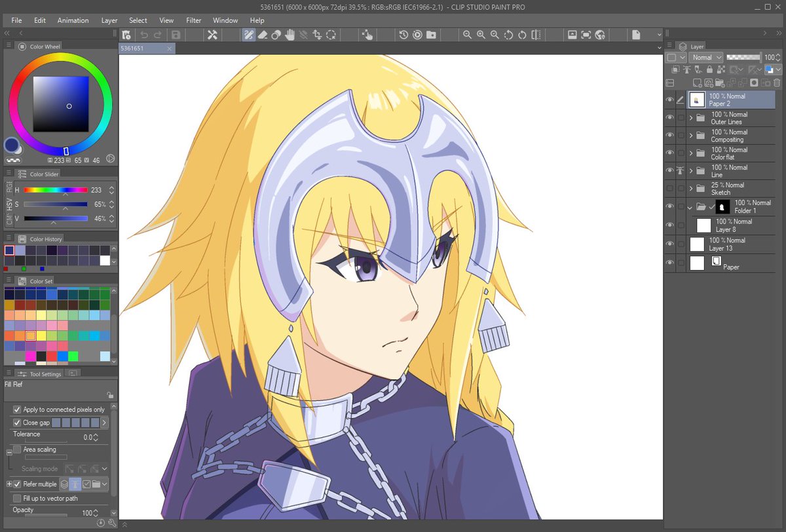Show the Sketch folder layer
786x532 pixels.
669,189
